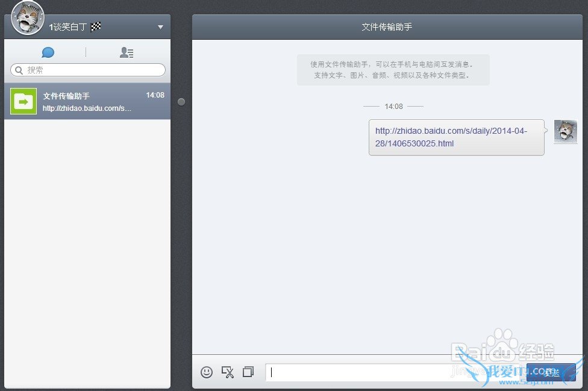Switch to the chats tab with the speech bubble
588x391 pixels.
click(48, 52)
